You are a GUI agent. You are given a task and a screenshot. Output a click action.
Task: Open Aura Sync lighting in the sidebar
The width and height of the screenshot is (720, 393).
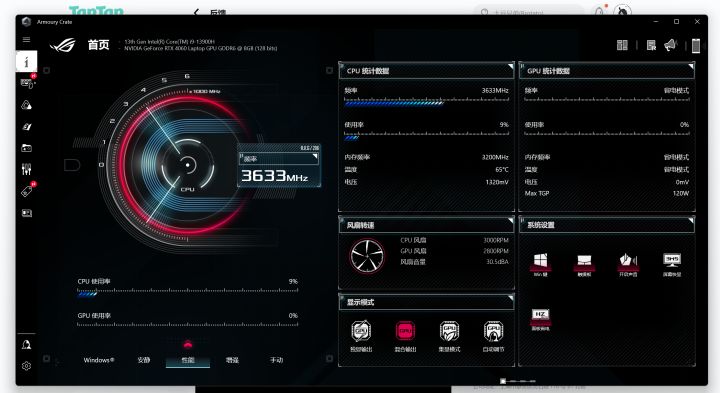pos(27,105)
